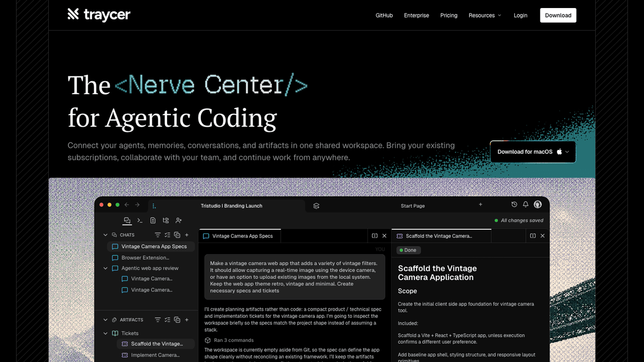Click the copy-plus icon in the ARTIFACTS header
Screen dimensions: 644x362
(177, 320)
